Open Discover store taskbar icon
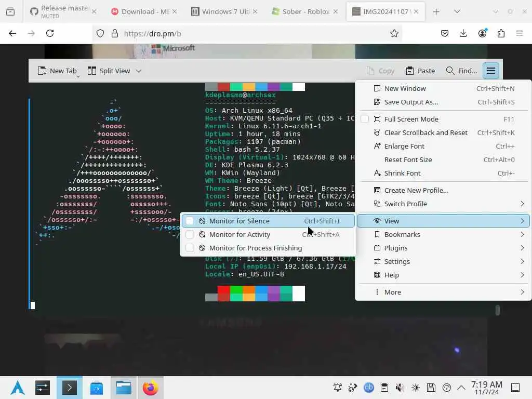This screenshot has width=532, height=399. pos(97,388)
